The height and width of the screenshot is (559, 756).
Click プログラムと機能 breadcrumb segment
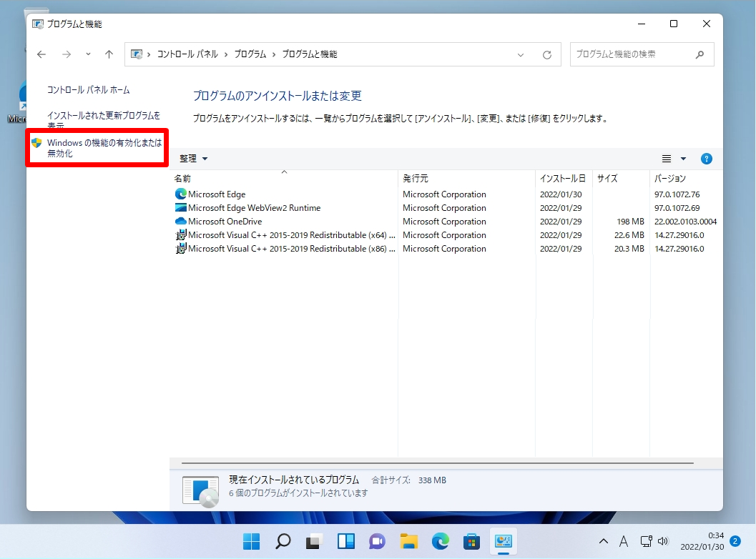click(x=310, y=54)
